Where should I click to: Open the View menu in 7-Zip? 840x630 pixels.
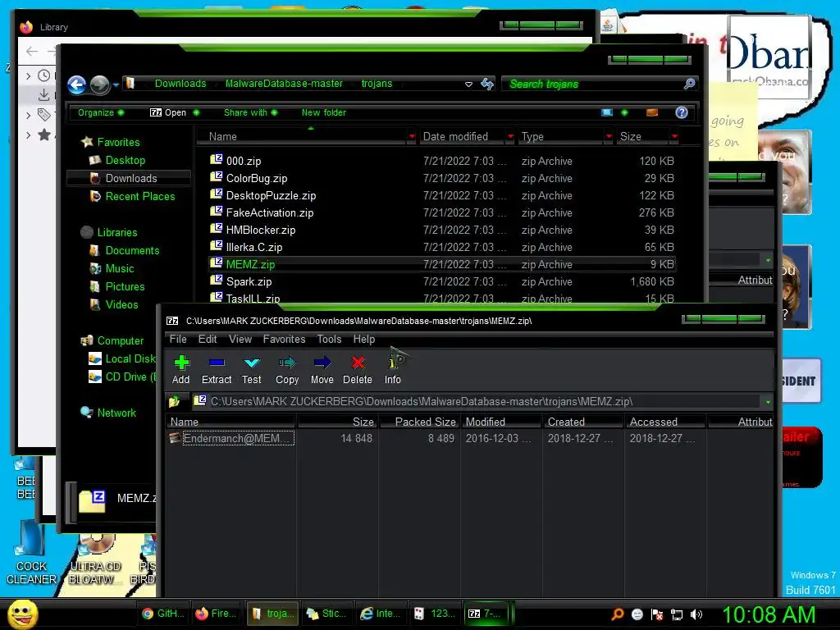tap(240, 339)
